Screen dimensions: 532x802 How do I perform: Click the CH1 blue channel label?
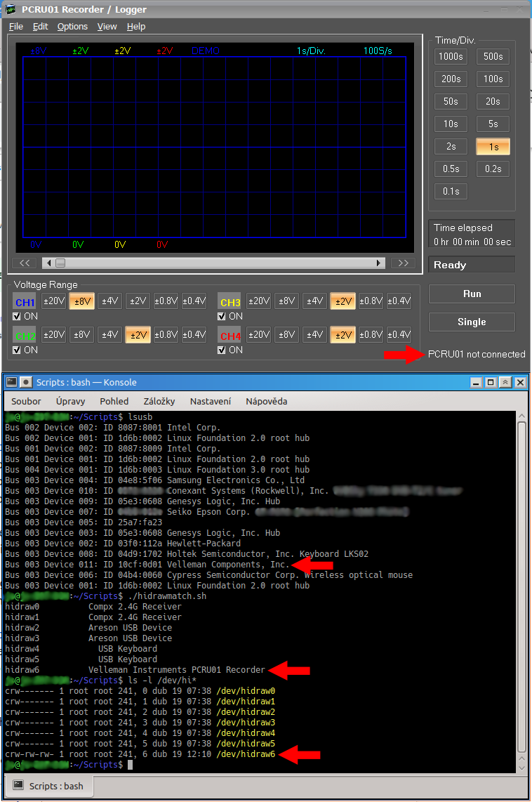(x=25, y=302)
